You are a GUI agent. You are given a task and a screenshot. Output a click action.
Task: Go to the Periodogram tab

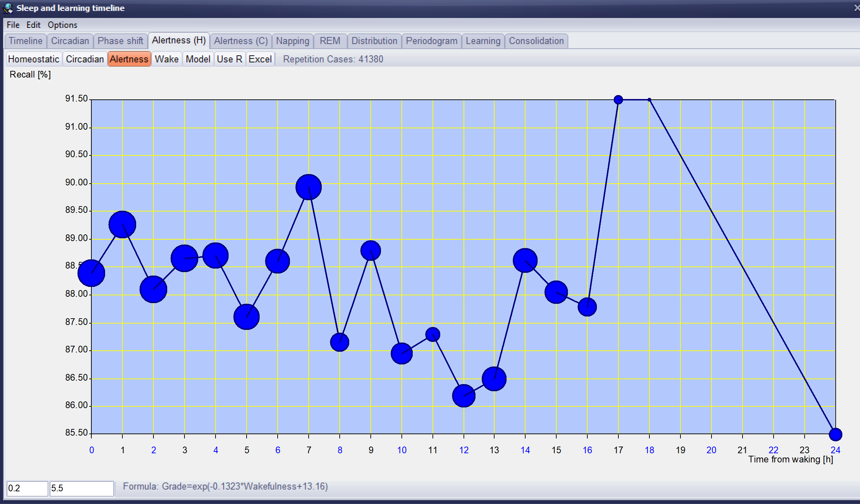431,41
